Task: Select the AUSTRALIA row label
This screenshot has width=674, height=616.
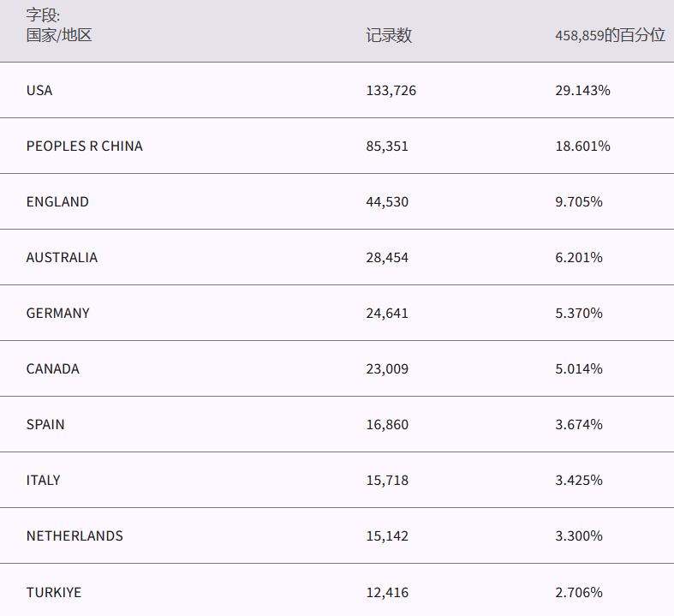Action: point(62,257)
